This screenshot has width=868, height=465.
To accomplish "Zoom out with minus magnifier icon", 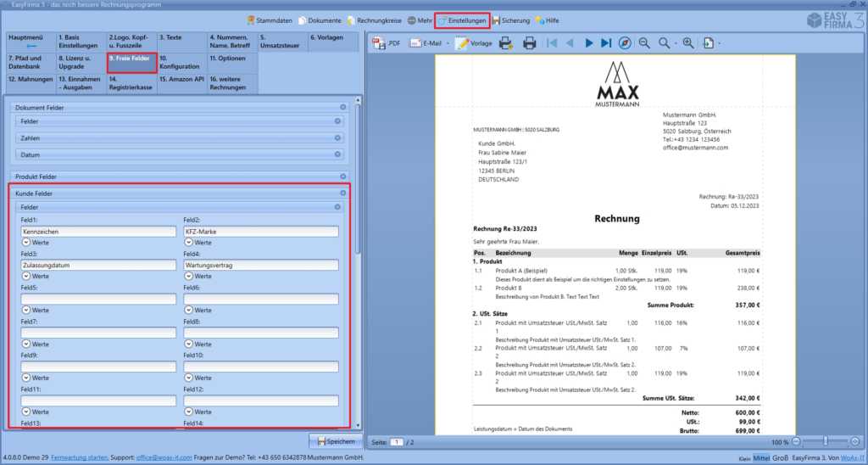I will [644, 43].
